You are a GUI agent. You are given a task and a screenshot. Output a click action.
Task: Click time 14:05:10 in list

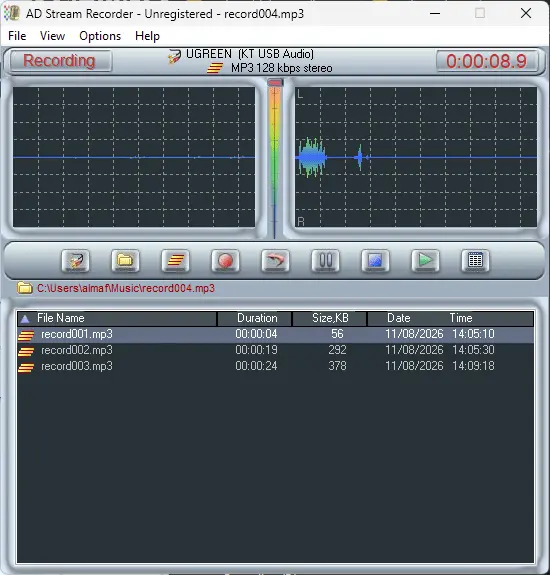pos(473,334)
